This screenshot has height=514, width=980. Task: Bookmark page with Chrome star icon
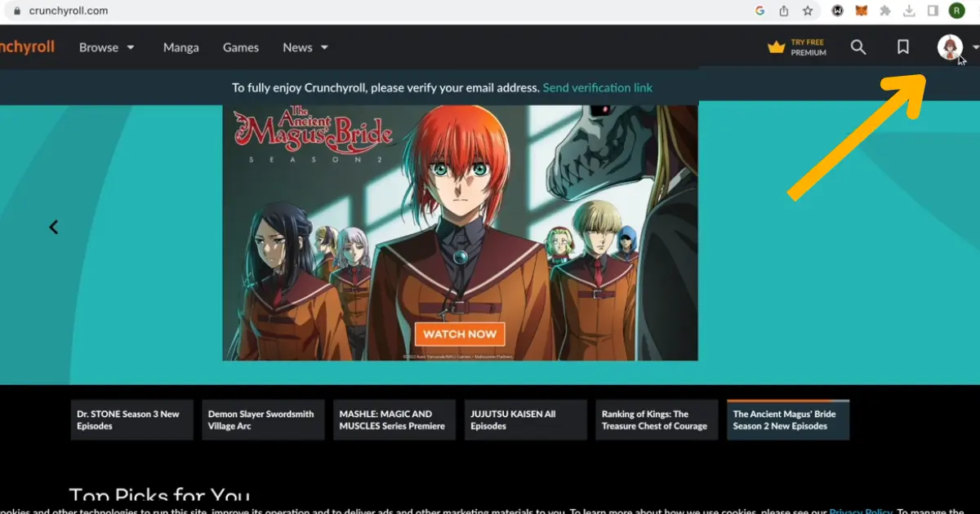pyautogui.click(x=808, y=11)
